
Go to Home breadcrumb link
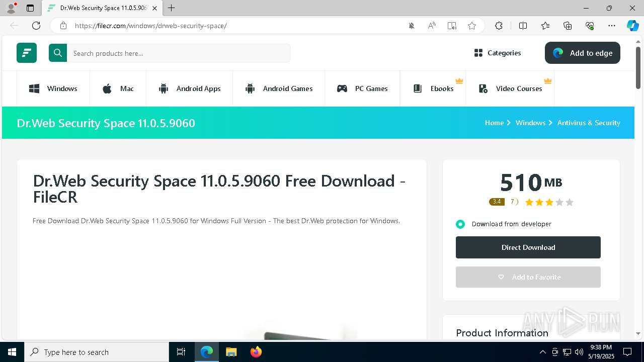point(494,123)
